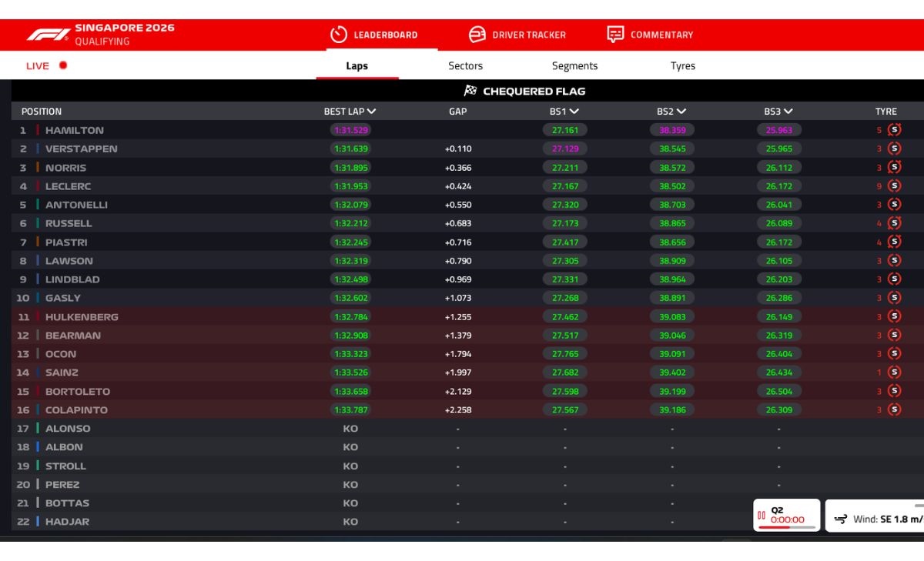
Task: Click Bearman's soft tyre icon
Action: tap(894, 336)
